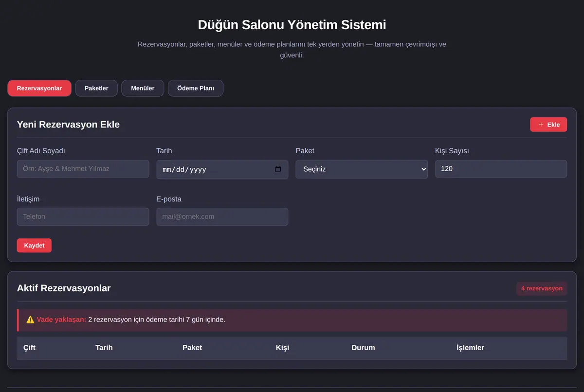This screenshot has height=392, width=584.
Task: Focus the İletişim Telefon input
Action: (83, 216)
